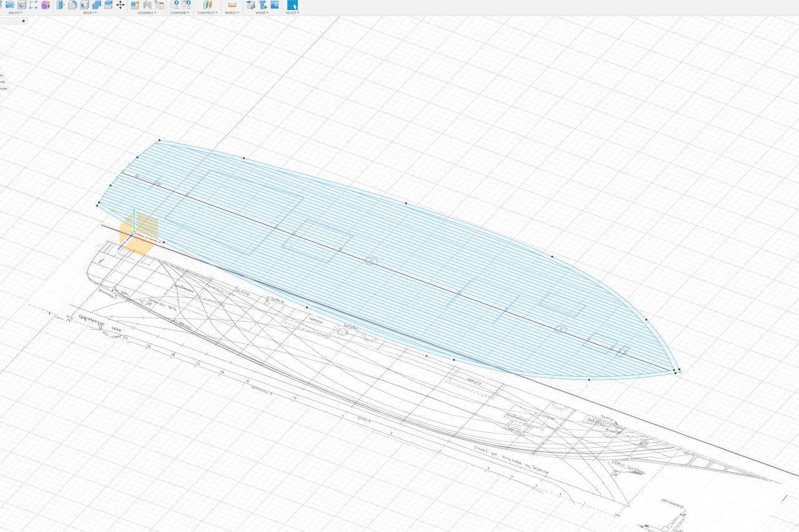
Task: Select the Press Pull tool
Action: pos(61,5)
